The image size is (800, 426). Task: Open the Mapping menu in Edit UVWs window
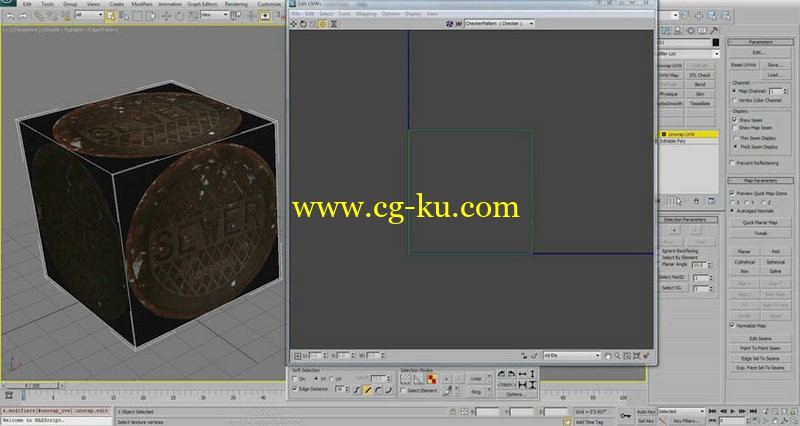pyautogui.click(x=366, y=14)
